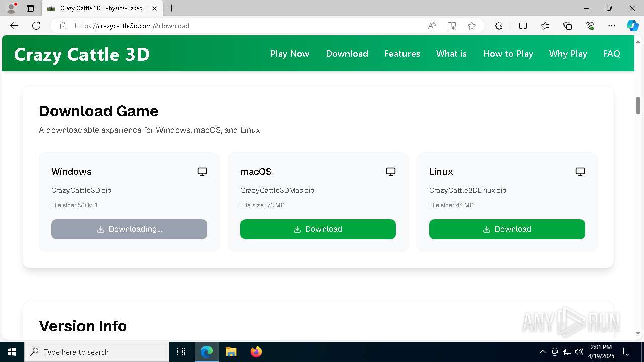Click the Windows Downloading button

[129, 229]
